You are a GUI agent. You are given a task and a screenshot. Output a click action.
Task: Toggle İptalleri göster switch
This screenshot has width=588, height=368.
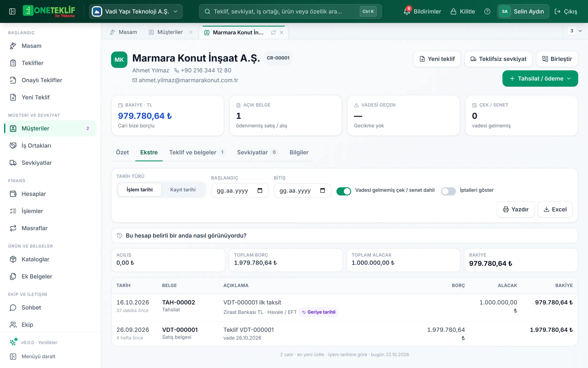448,191
